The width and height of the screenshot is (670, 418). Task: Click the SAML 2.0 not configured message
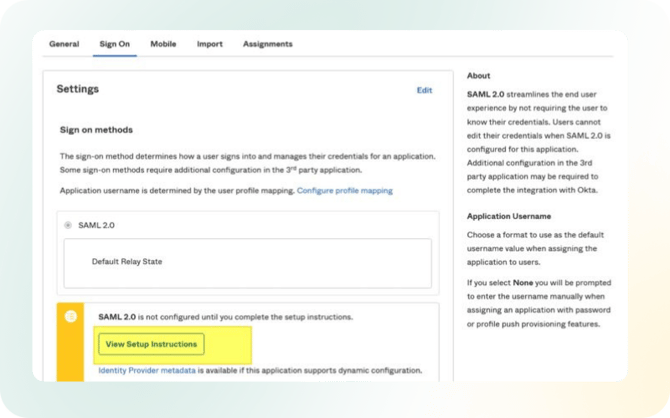point(226,317)
